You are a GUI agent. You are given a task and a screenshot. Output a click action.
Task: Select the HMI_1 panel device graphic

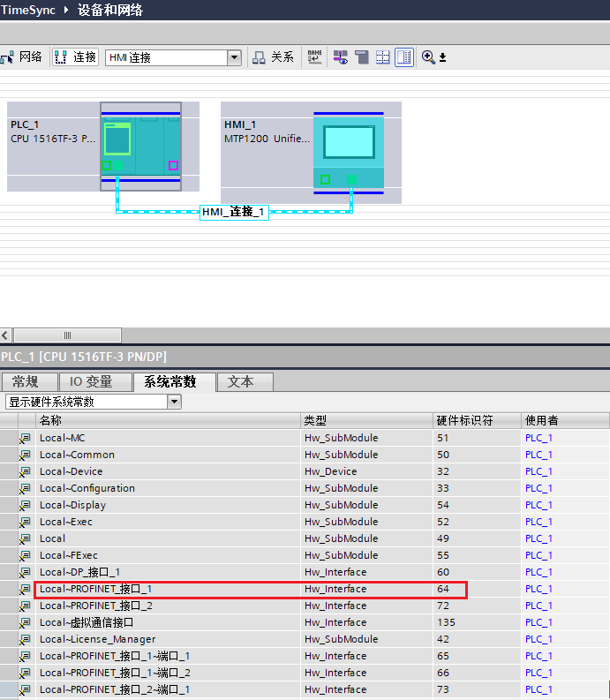point(349,153)
